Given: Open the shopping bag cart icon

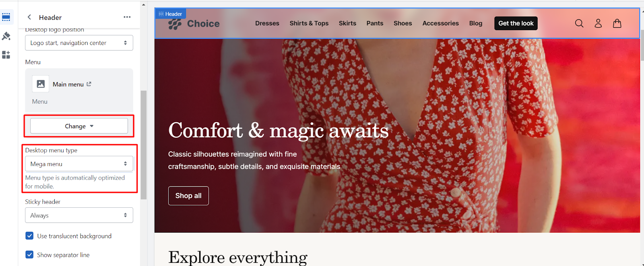Looking at the screenshot, I should point(617,23).
